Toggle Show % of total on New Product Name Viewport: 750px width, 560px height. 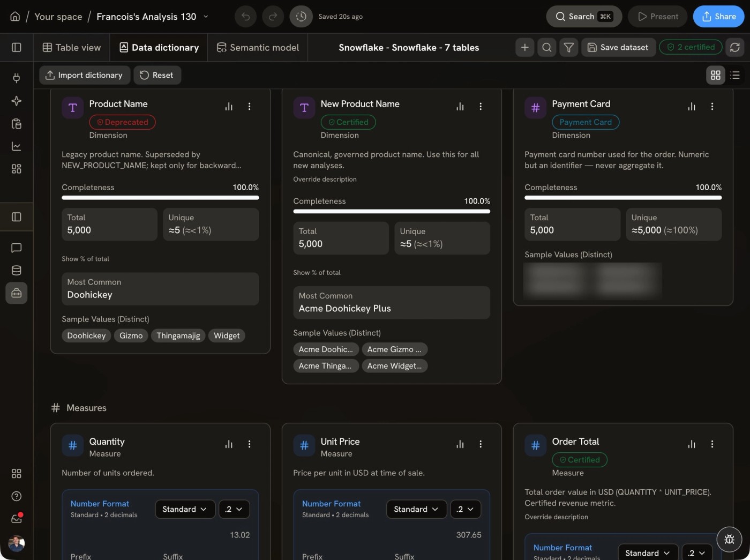[317, 273]
